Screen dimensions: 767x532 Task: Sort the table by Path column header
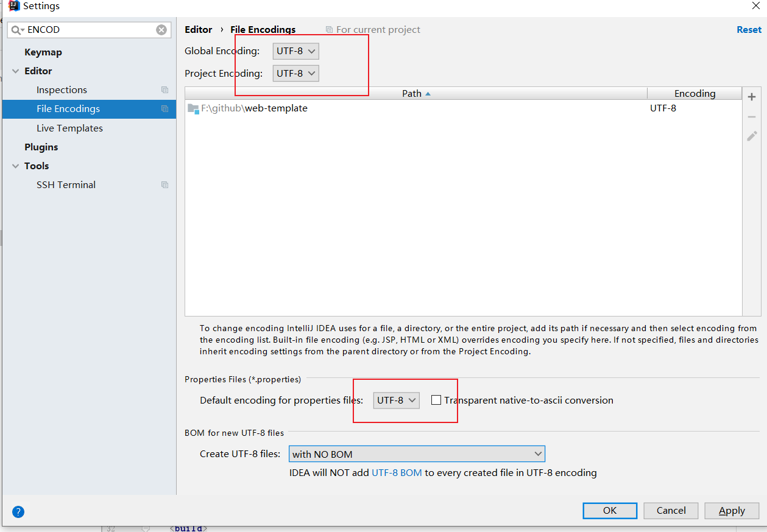click(x=415, y=94)
